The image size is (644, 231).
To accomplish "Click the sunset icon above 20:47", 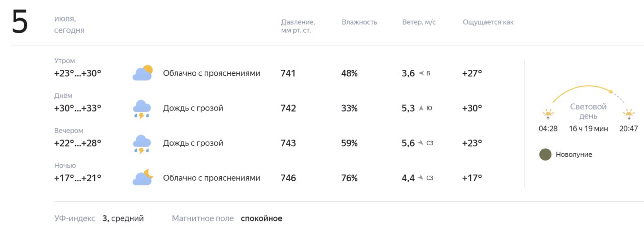I will click(x=629, y=113).
